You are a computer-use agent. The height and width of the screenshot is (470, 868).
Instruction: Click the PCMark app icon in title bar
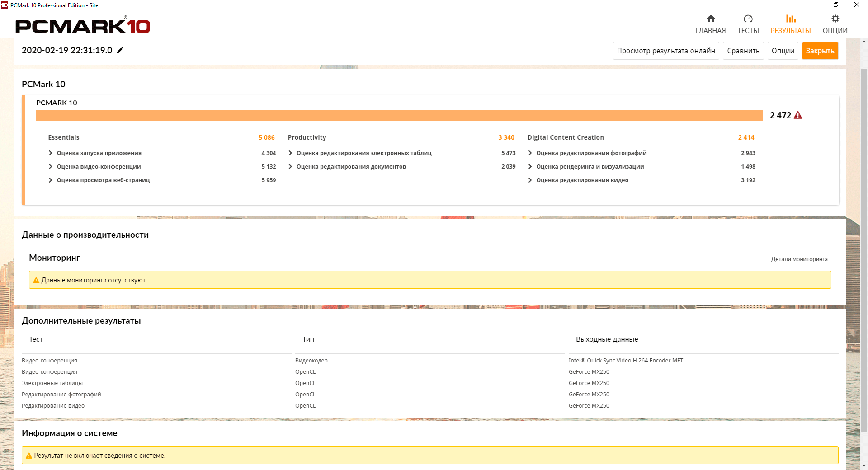point(5,5)
